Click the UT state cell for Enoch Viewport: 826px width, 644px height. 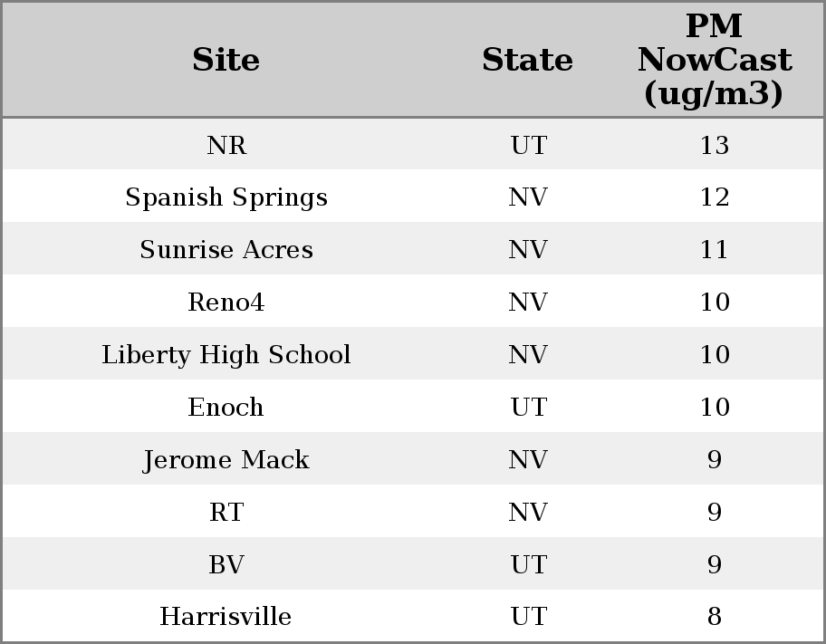(x=528, y=408)
